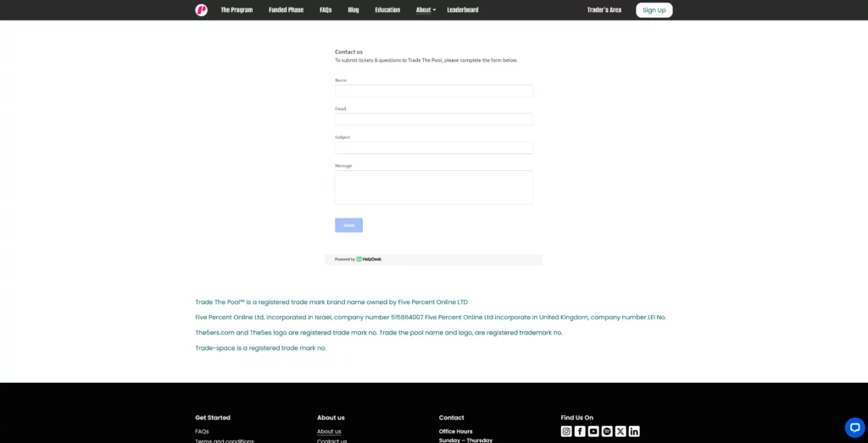
Task: Open The Program menu item
Action: (236, 10)
